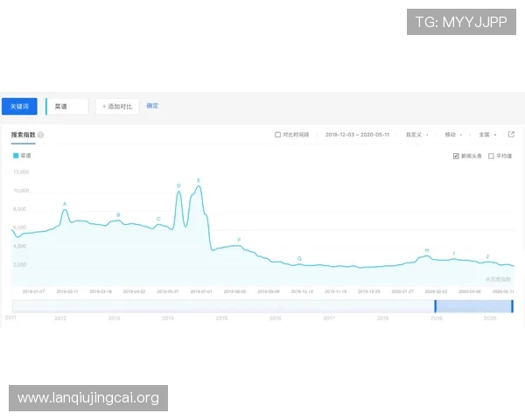Click the export share icon
The height and width of the screenshot is (420, 525).
(x=511, y=134)
